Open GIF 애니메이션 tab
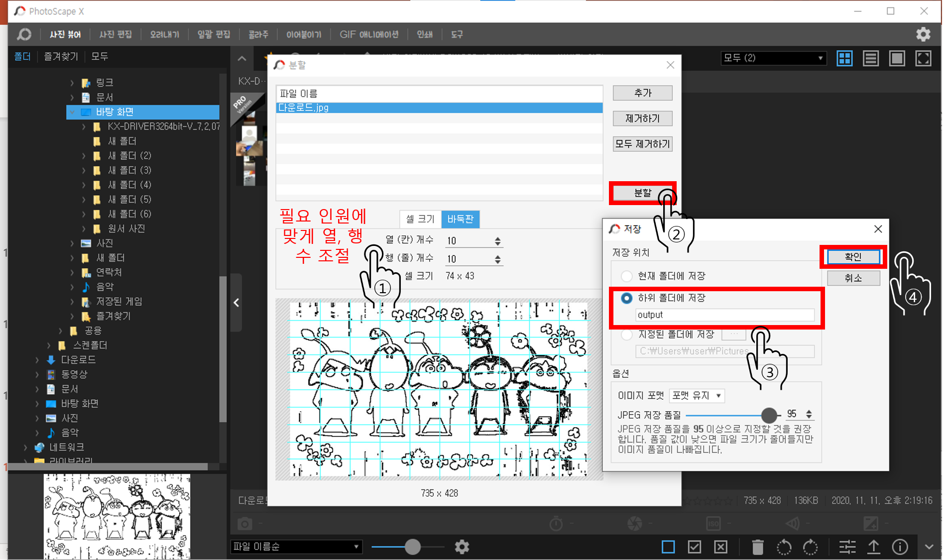Screen dimensions: 948x560 pyautogui.click(x=369, y=34)
